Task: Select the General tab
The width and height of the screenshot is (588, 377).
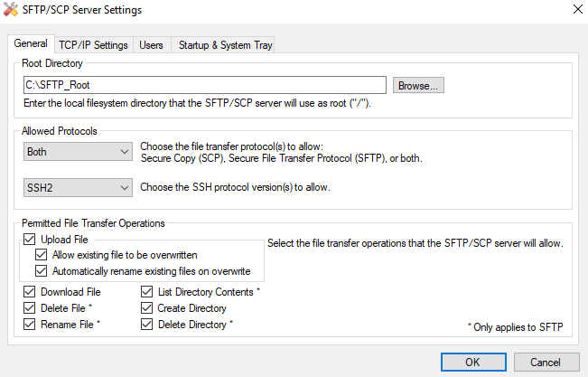Action: (31, 43)
